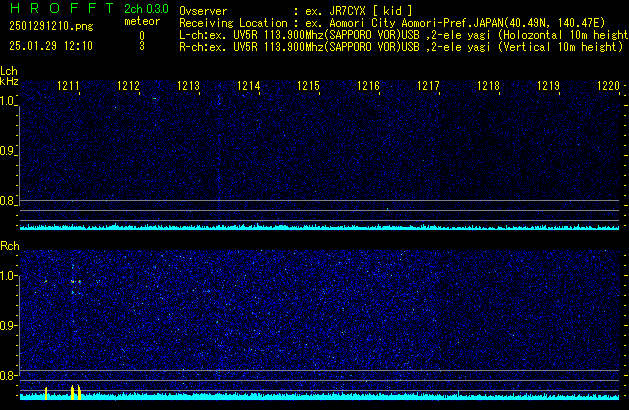The image size is (629, 410).
Task: Click the 1213 time marker
Action: click(x=188, y=86)
